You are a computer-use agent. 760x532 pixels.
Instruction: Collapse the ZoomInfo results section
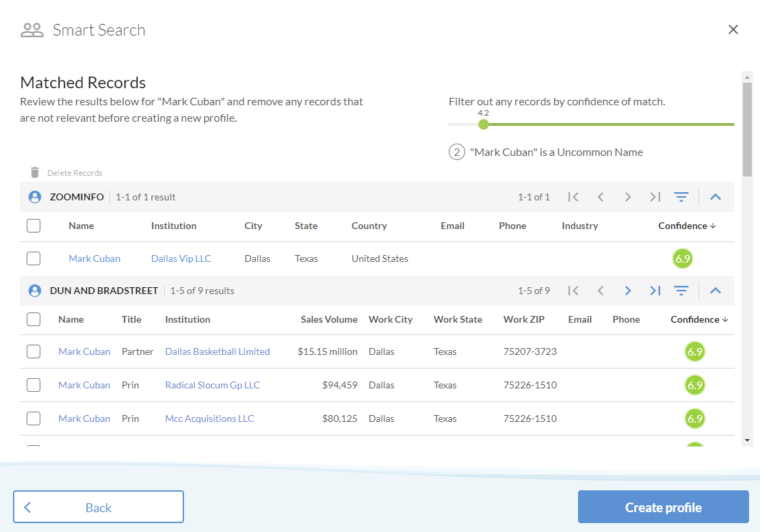(715, 197)
